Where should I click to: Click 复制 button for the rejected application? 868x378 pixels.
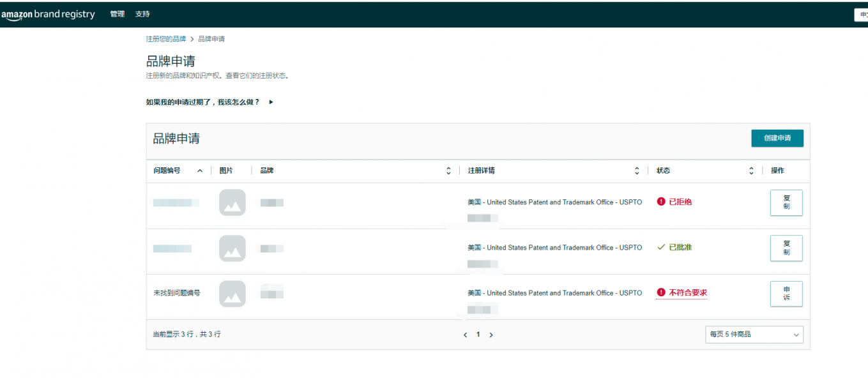(x=786, y=203)
